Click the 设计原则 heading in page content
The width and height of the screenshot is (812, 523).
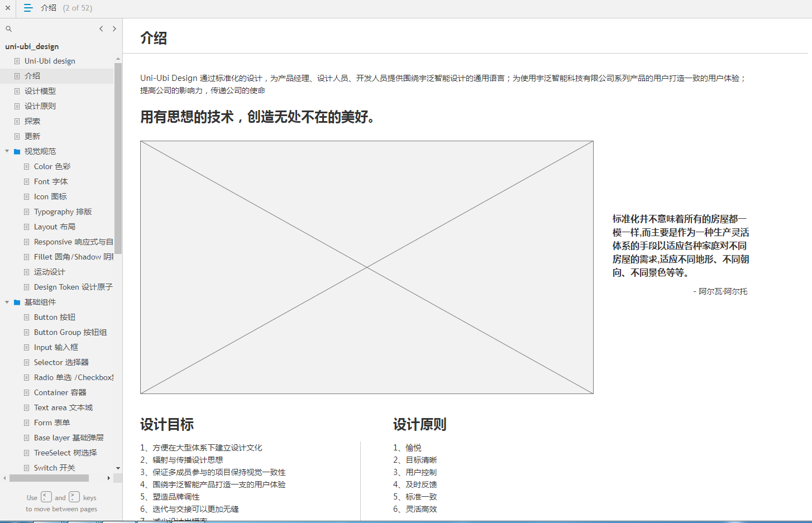(420, 425)
